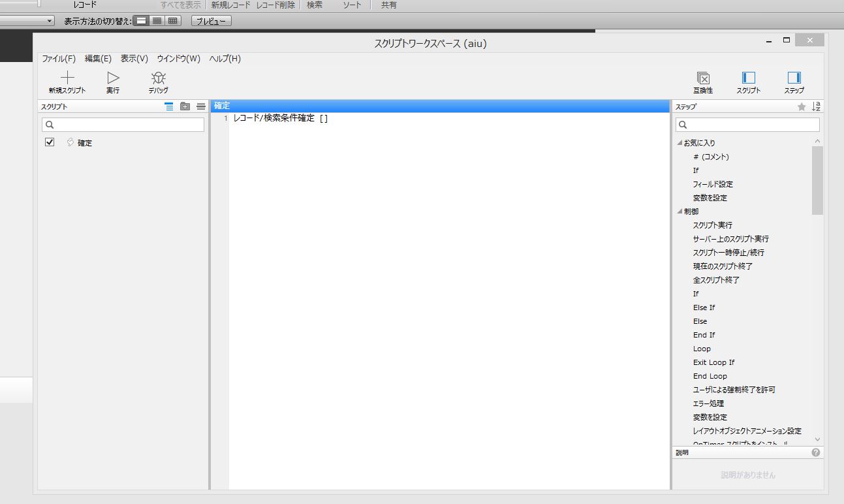Viewport: 844px width, 504px height.
Task: Focus the step search field
Action: click(747, 125)
